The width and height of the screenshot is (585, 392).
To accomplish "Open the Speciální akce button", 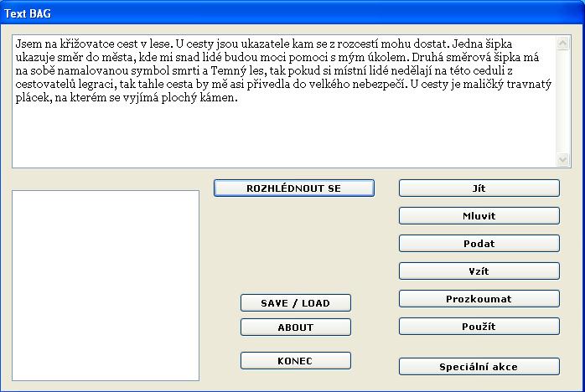I will tap(479, 366).
